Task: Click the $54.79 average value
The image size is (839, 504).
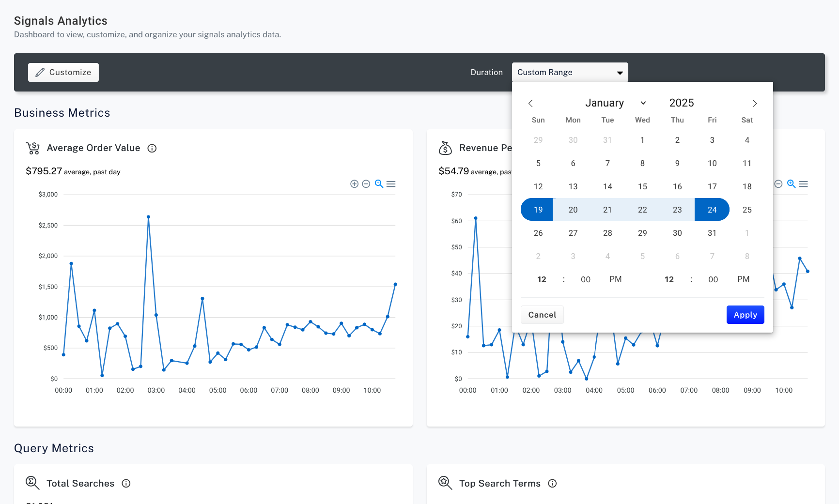Action: tap(453, 171)
